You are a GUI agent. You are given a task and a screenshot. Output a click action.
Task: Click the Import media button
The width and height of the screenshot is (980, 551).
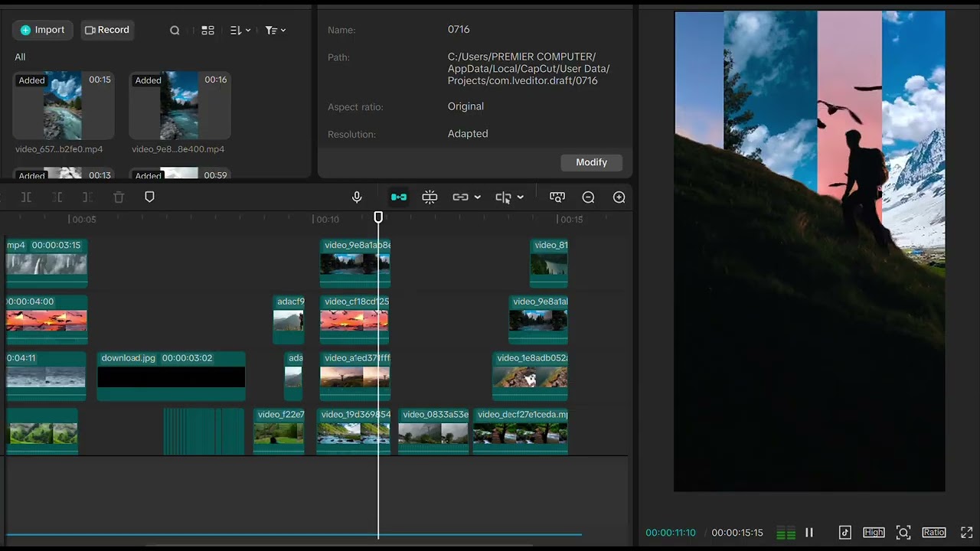click(43, 30)
